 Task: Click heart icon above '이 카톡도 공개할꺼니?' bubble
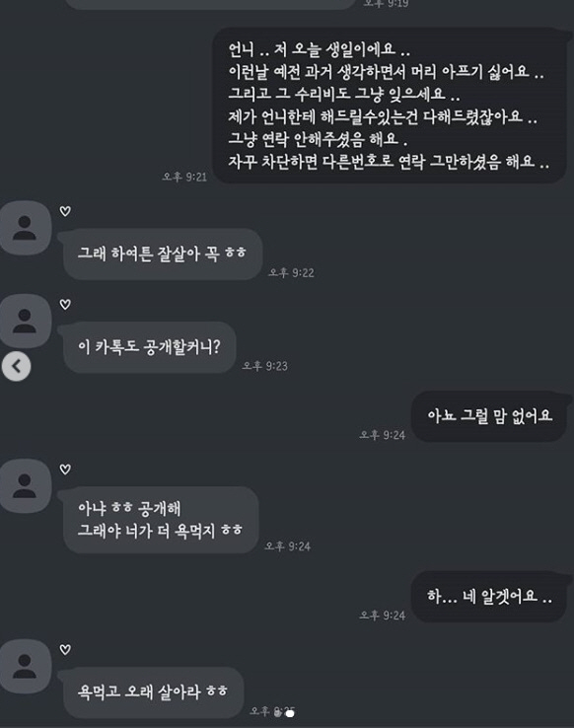coord(65,305)
